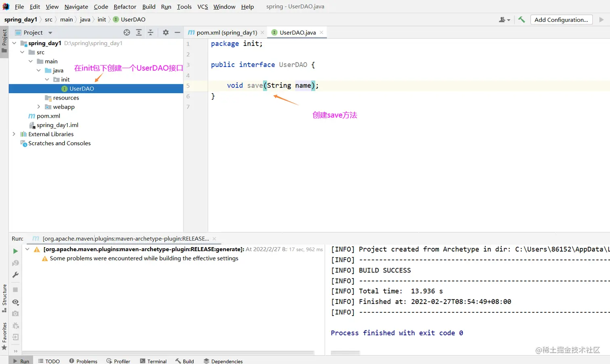Click the locate/select opened file target icon
The width and height of the screenshot is (610, 364).
127,33
